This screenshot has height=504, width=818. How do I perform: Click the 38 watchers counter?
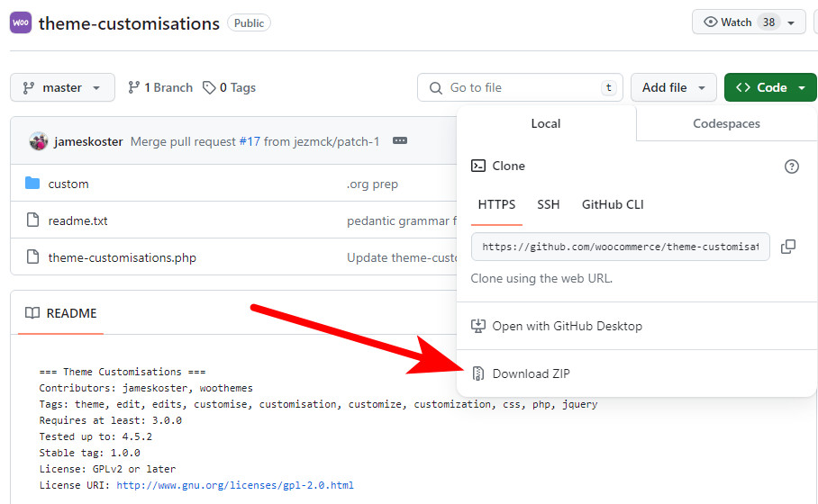(x=769, y=22)
